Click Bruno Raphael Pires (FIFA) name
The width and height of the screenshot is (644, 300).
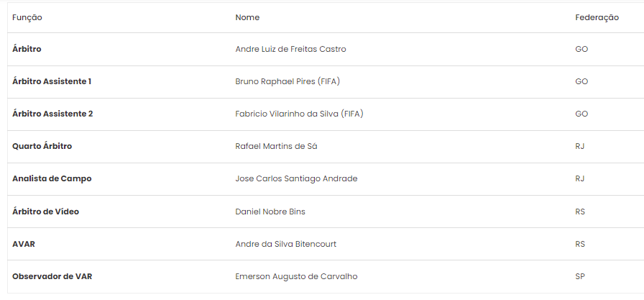(x=287, y=81)
